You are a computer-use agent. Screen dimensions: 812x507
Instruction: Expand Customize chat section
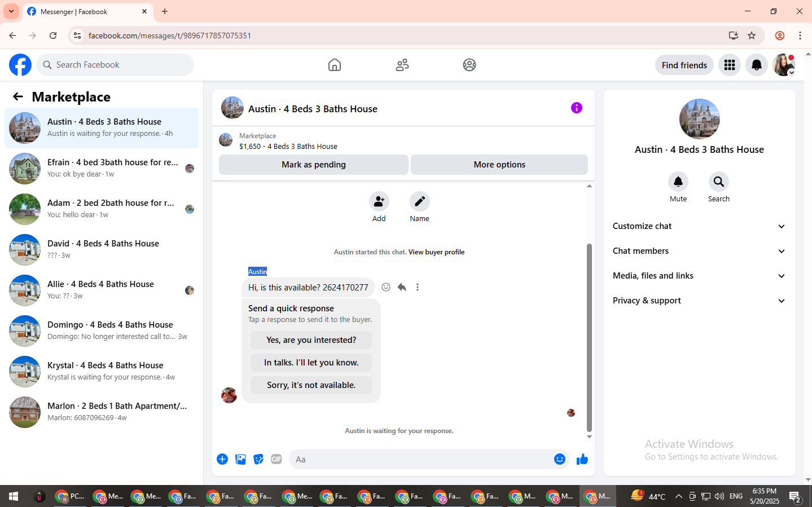[x=699, y=226]
